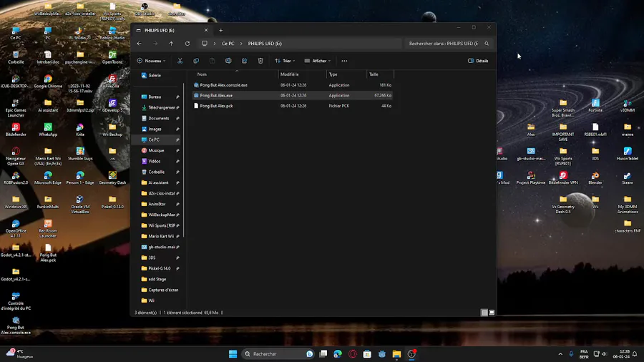
Task: Toggle the Détails pane button
Action: 478,61
